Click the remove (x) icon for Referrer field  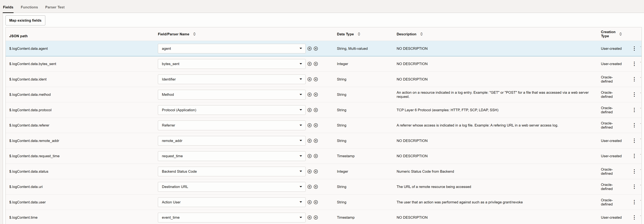[316, 125]
